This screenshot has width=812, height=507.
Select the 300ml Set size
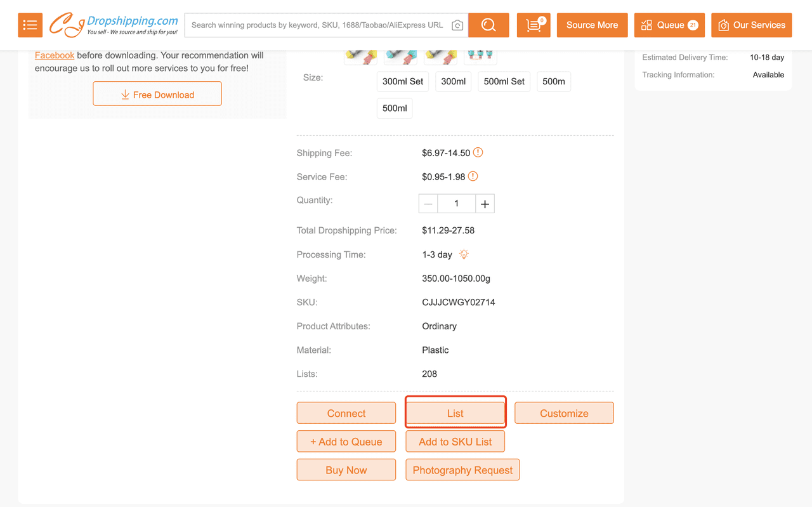click(403, 81)
